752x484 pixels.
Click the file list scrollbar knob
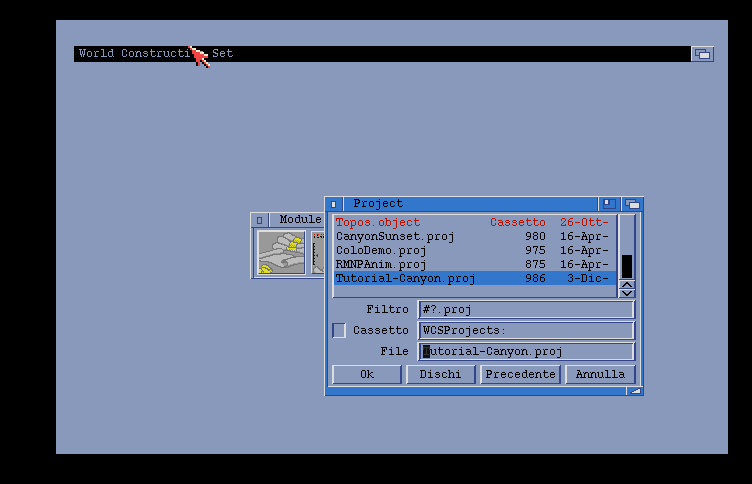pos(627,266)
